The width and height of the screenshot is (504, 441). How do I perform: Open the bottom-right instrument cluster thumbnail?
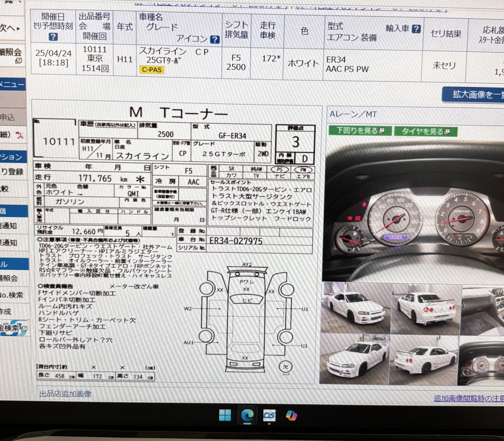(x=481, y=361)
